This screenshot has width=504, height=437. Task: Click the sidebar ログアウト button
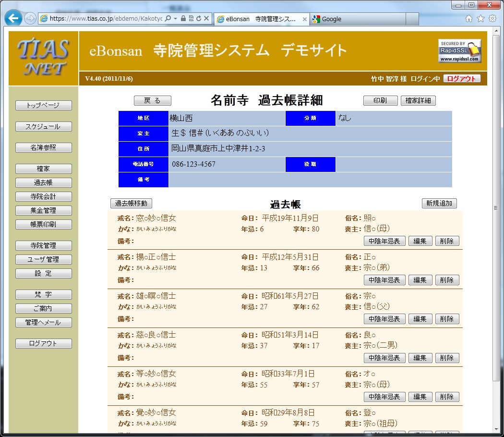pyautogui.click(x=43, y=343)
